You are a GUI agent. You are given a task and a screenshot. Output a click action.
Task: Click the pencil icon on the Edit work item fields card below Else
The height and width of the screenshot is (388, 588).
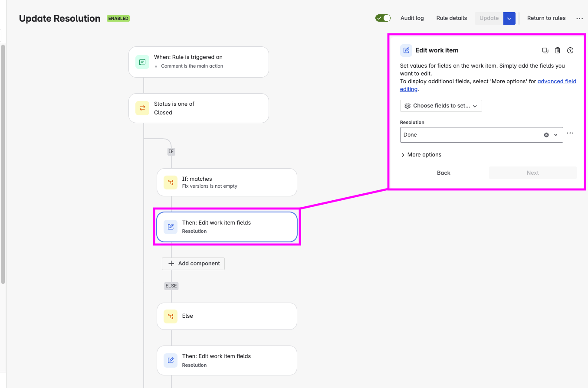point(171,360)
